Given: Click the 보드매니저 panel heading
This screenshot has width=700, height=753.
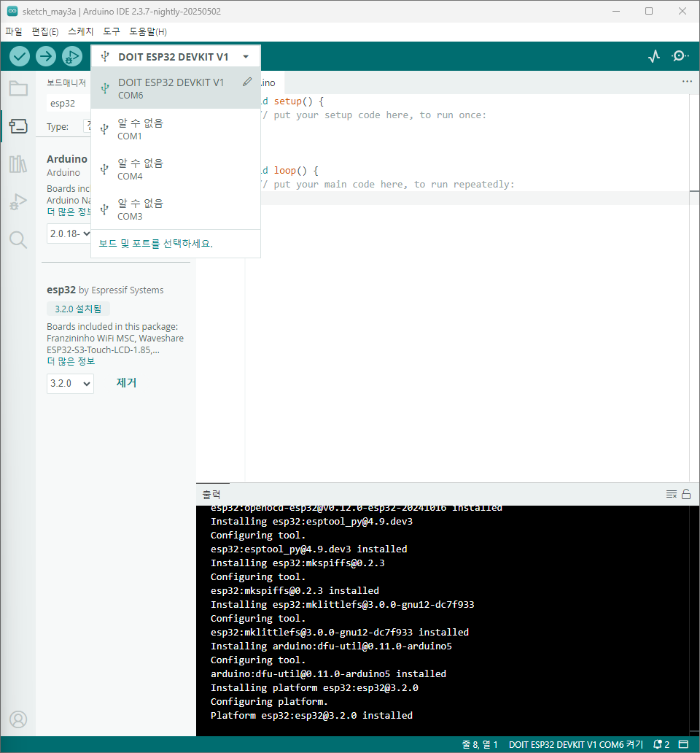Looking at the screenshot, I should [x=66, y=82].
